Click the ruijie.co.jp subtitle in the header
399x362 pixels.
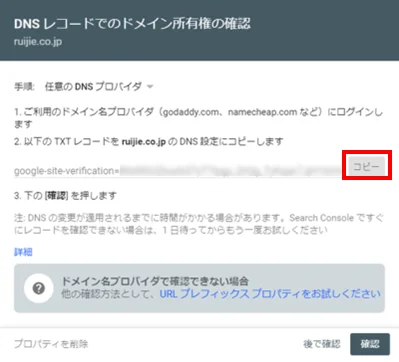click(38, 42)
